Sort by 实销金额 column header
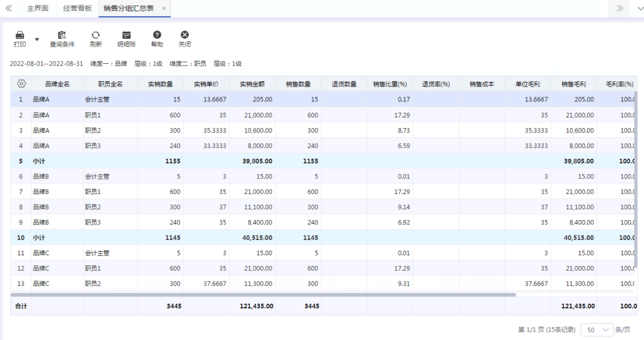The width and height of the screenshot is (644, 340). (x=252, y=84)
